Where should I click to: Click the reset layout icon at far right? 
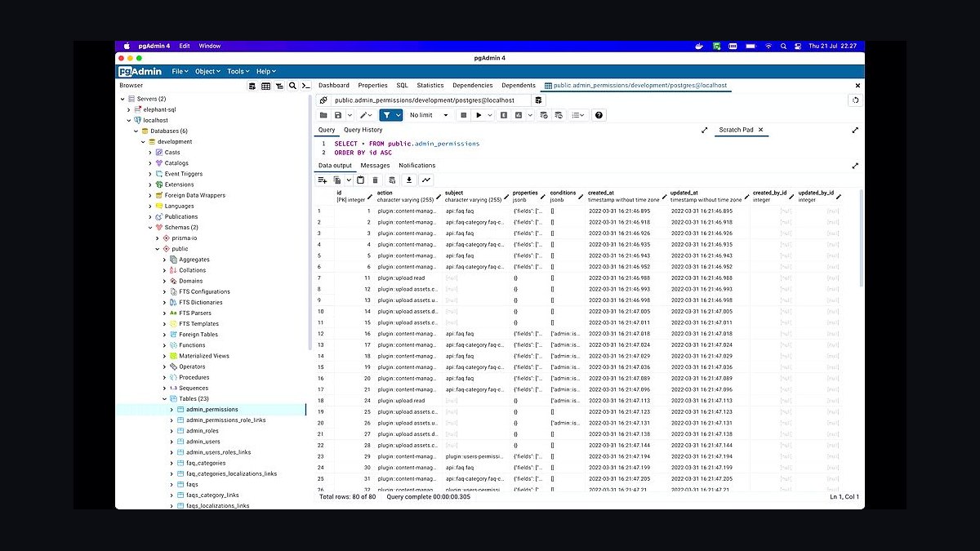(x=855, y=100)
